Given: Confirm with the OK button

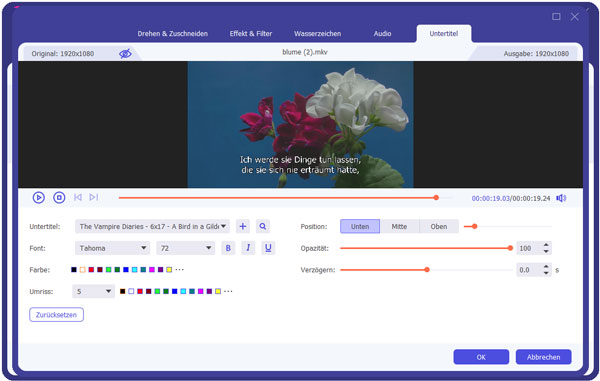Looking at the screenshot, I should [481, 357].
